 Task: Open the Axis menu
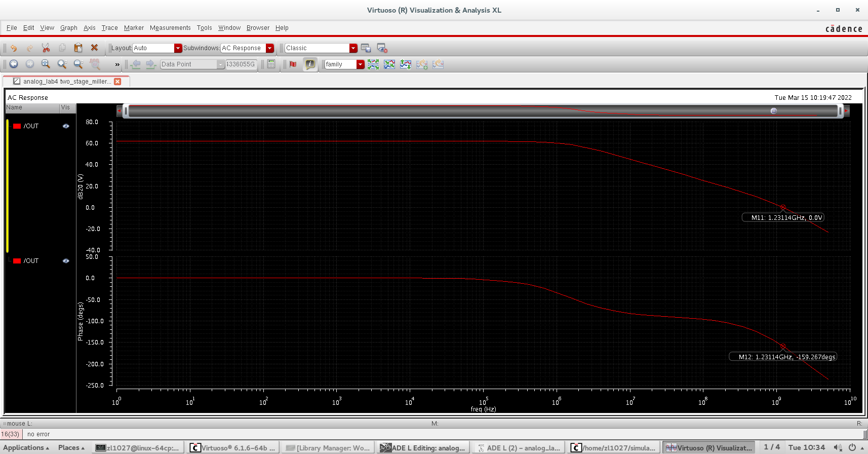pos(90,28)
